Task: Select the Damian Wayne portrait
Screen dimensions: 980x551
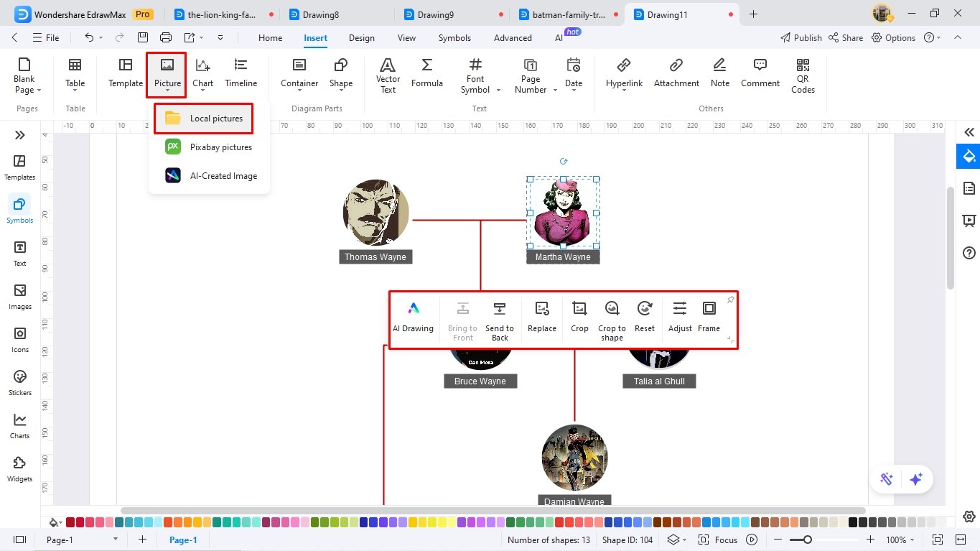Action: coord(574,458)
